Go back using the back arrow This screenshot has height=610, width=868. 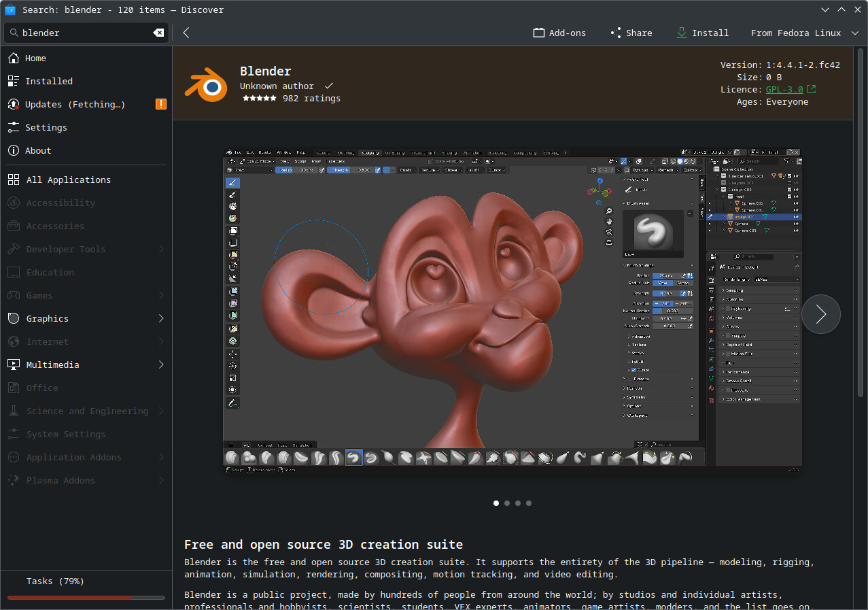186,33
